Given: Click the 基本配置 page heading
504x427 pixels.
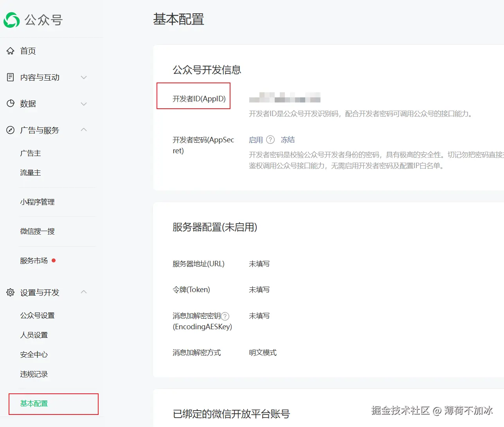Looking at the screenshot, I should tap(178, 19).
